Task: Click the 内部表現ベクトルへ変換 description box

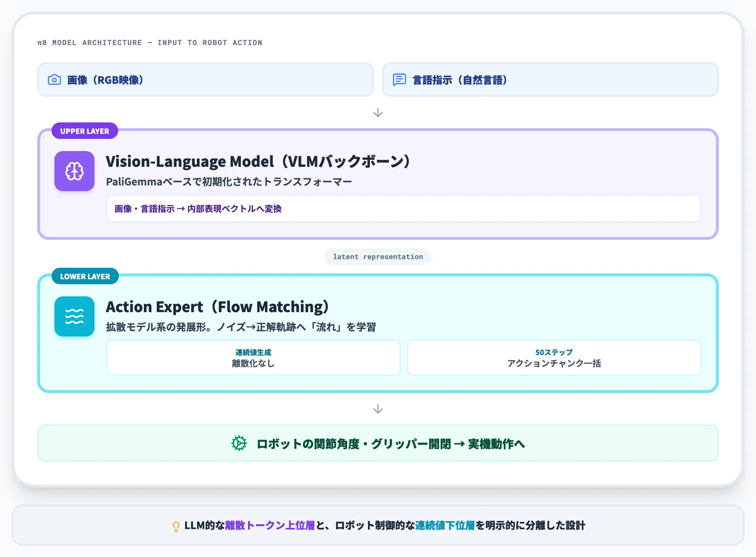Action: [x=404, y=208]
